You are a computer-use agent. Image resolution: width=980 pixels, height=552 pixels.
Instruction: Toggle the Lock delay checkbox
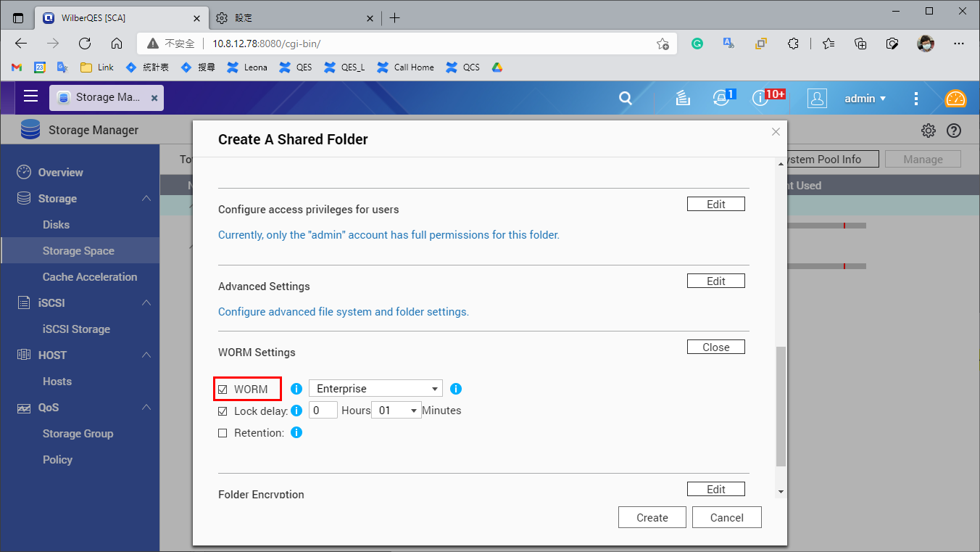pos(223,411)
